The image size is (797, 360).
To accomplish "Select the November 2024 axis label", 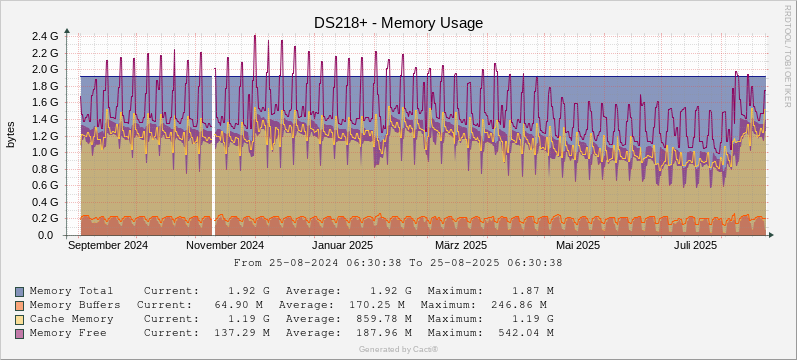I will click(225, 246).
